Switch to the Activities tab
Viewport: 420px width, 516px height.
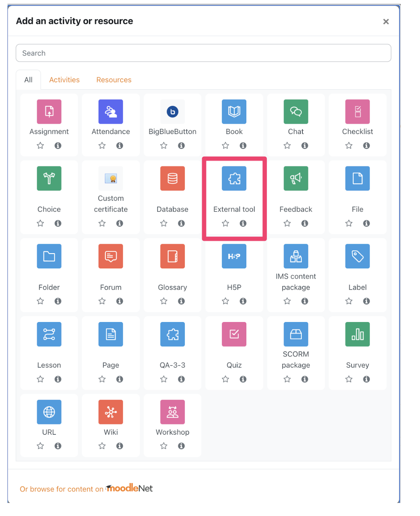pos(64,80)
